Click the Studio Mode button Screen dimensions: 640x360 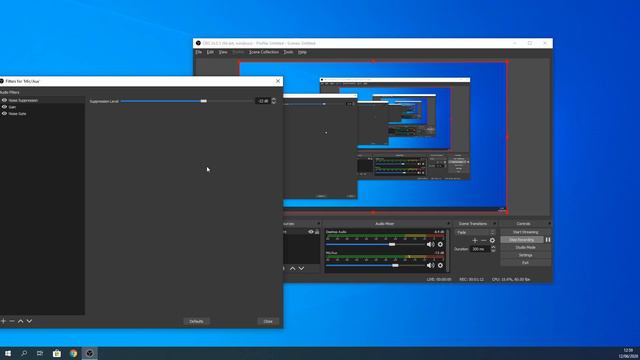tap(526, 247)
